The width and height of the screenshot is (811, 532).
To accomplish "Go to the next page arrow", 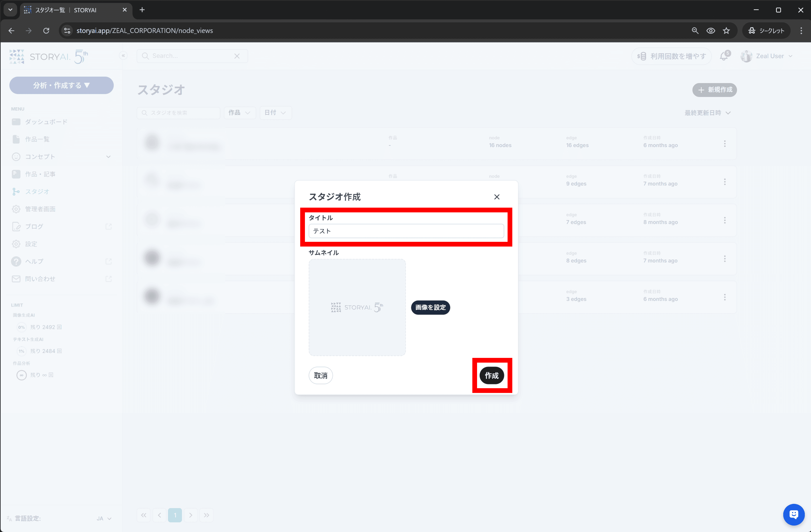I will click(190, 515).
